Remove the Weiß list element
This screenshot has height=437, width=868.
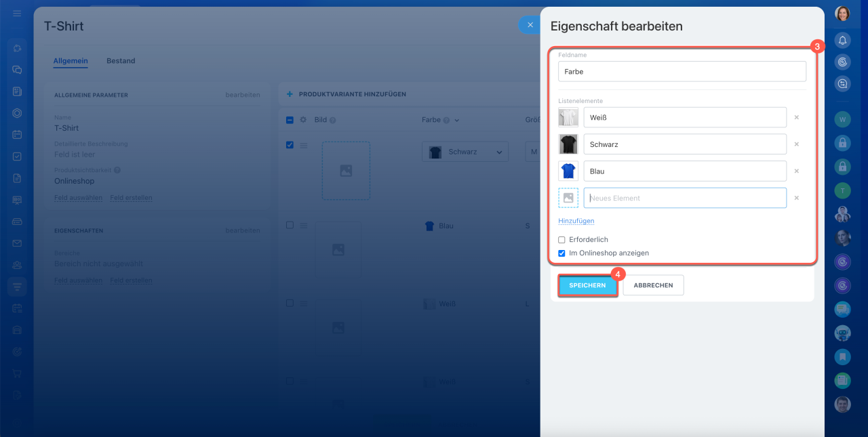coord(797,117)
